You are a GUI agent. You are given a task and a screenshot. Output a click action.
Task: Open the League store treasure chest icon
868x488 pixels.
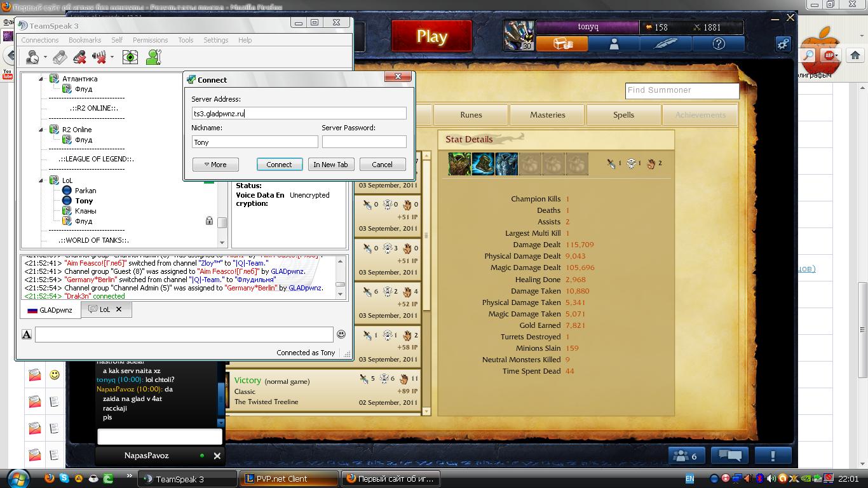pyautogui.click(x=562, y=44)
